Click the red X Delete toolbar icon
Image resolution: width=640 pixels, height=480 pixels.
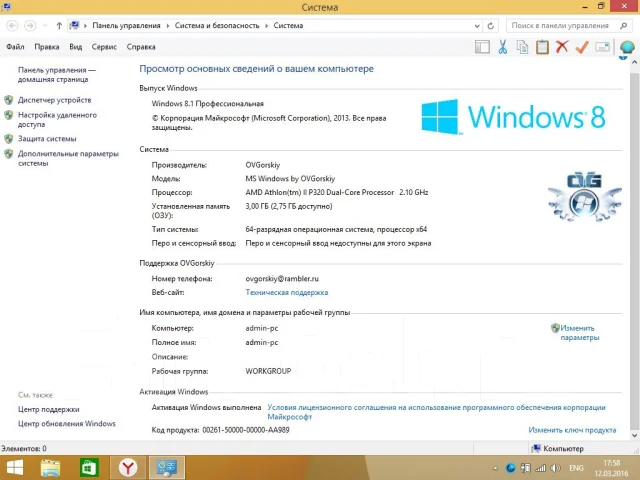[562, 47]
